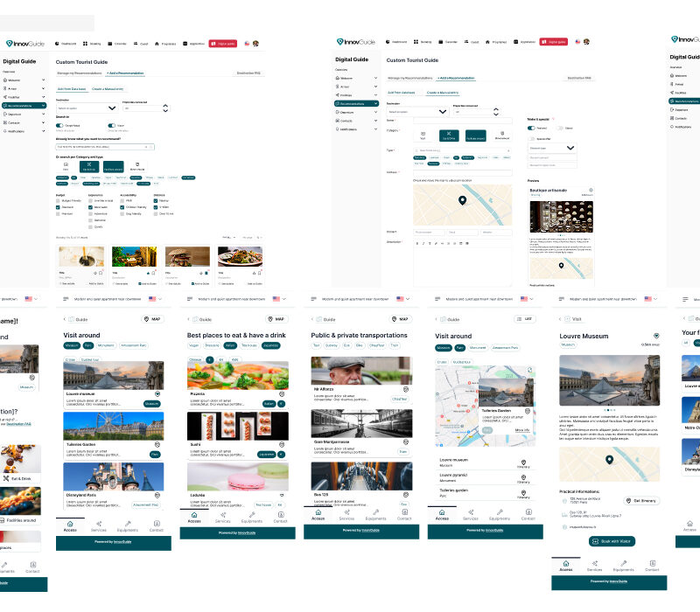Viewport: 700px width, 612px height.
Task: Tap itinerary pin for Tuileries garden row
Action: tap(523, 493)
